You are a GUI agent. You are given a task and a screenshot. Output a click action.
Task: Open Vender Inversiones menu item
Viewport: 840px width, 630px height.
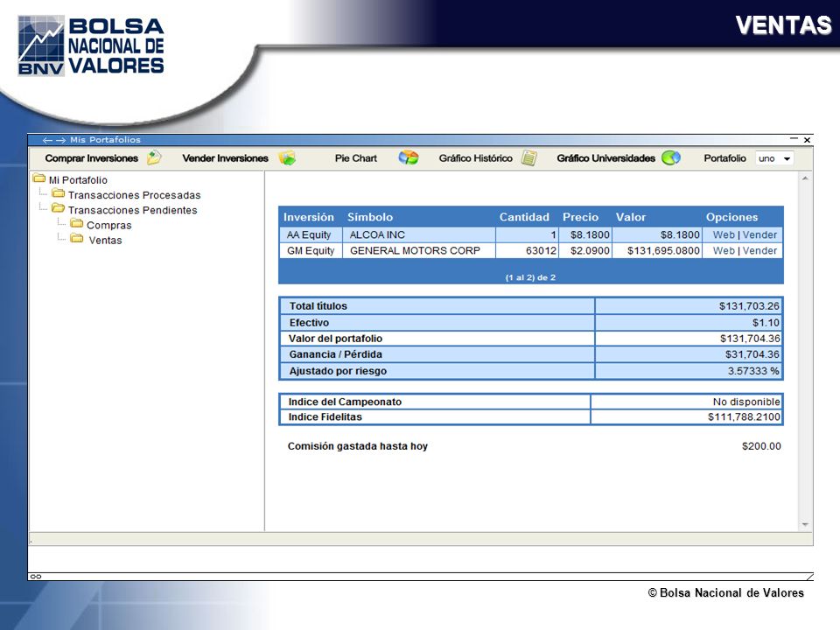point(225,158)
